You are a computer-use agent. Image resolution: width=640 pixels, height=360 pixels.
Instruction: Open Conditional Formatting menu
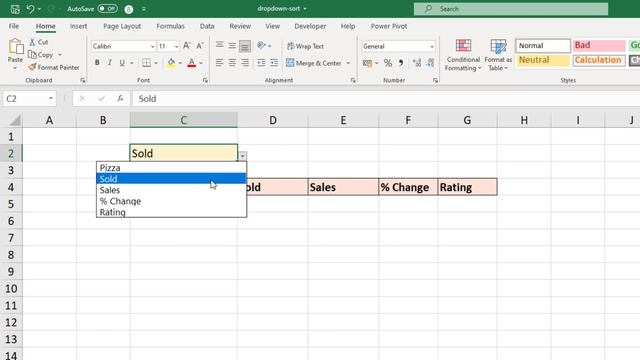tap(463, 55)
